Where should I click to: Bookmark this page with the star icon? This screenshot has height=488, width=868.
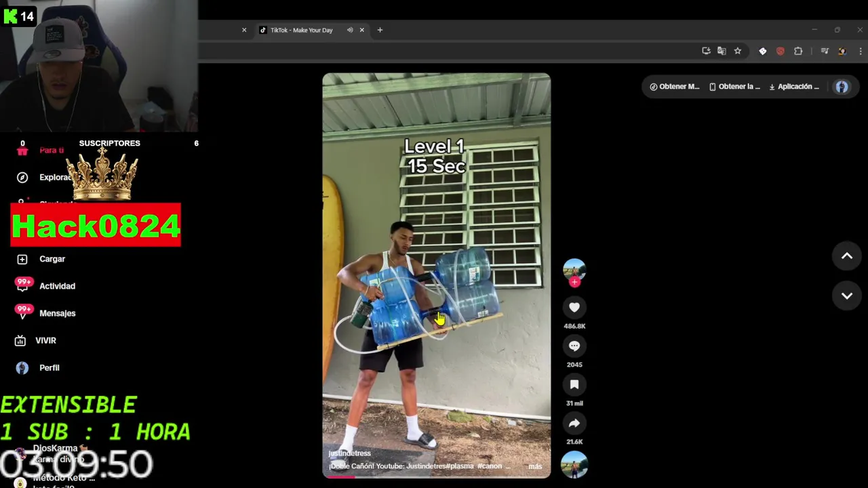point(738,51)
